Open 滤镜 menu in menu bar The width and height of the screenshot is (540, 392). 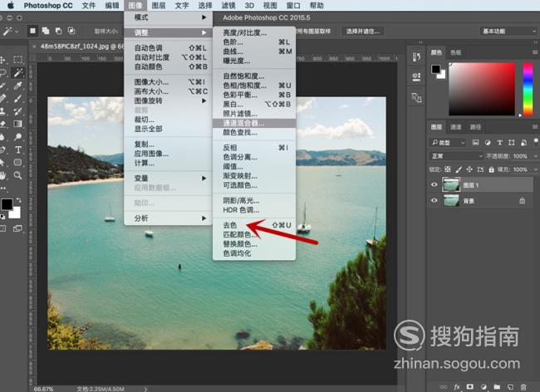[x=228, y=6]
